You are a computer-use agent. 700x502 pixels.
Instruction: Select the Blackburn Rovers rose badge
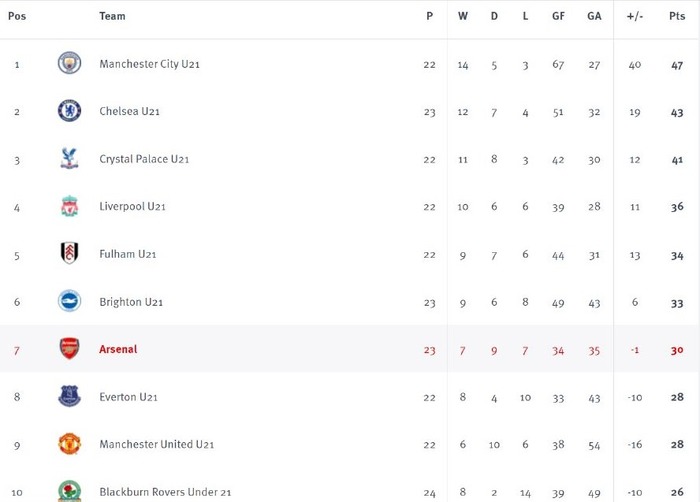point(69,491)
